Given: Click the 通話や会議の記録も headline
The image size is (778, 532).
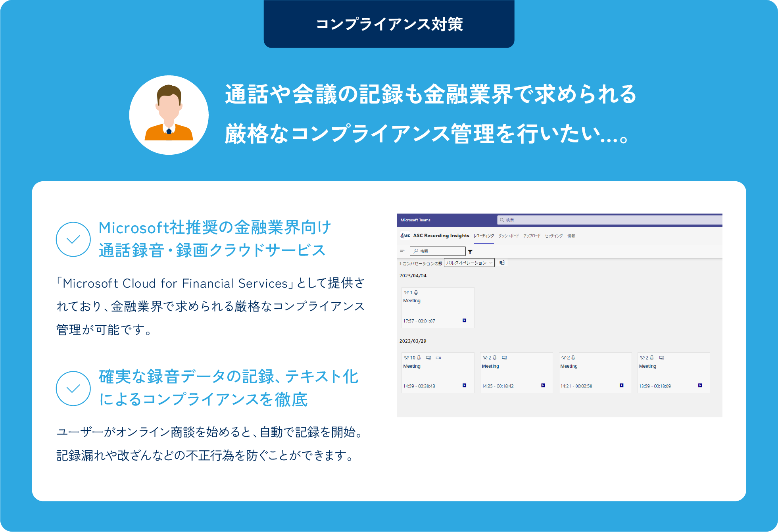Looking at the screenshot, I should click(431, 94).
